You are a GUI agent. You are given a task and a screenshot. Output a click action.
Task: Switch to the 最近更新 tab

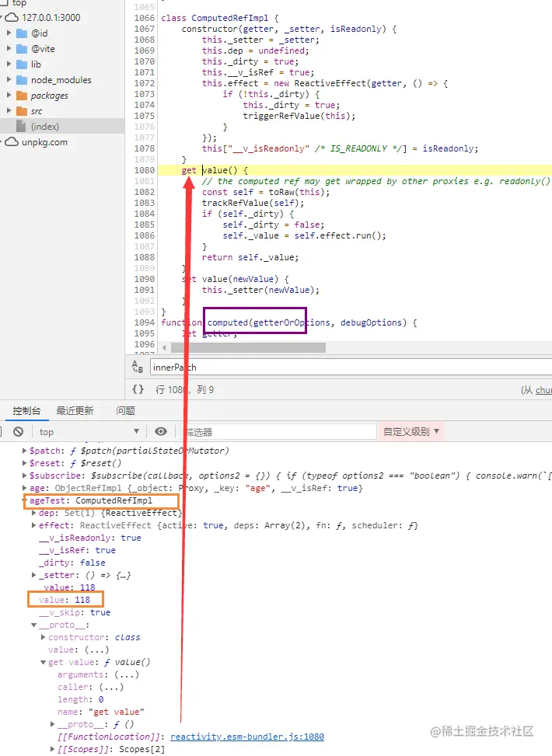point(75,410)
